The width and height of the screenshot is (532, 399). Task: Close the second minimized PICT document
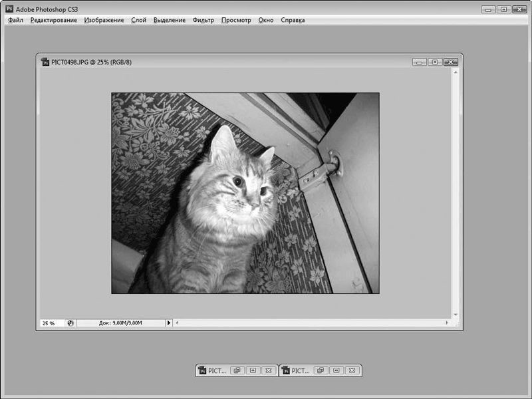[352, 370]
